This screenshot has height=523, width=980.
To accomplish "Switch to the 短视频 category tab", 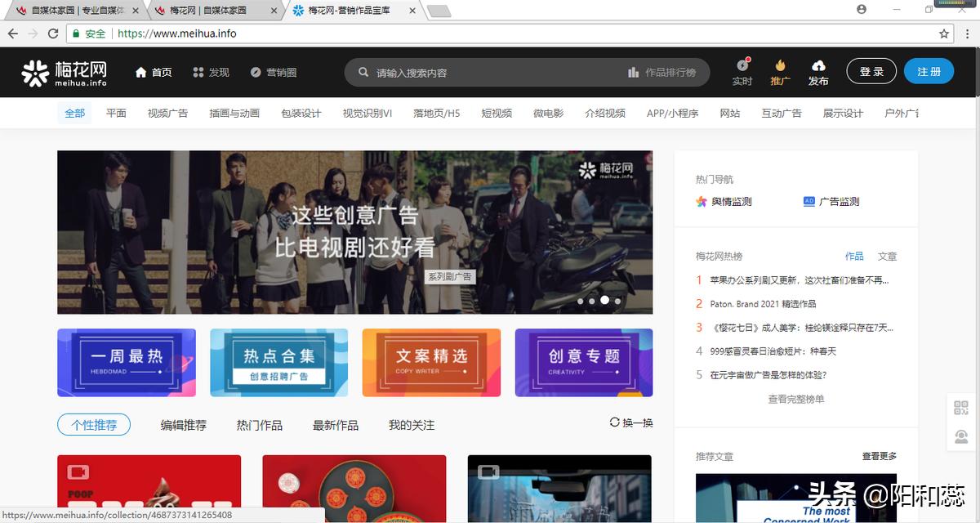I will (497, 113).
